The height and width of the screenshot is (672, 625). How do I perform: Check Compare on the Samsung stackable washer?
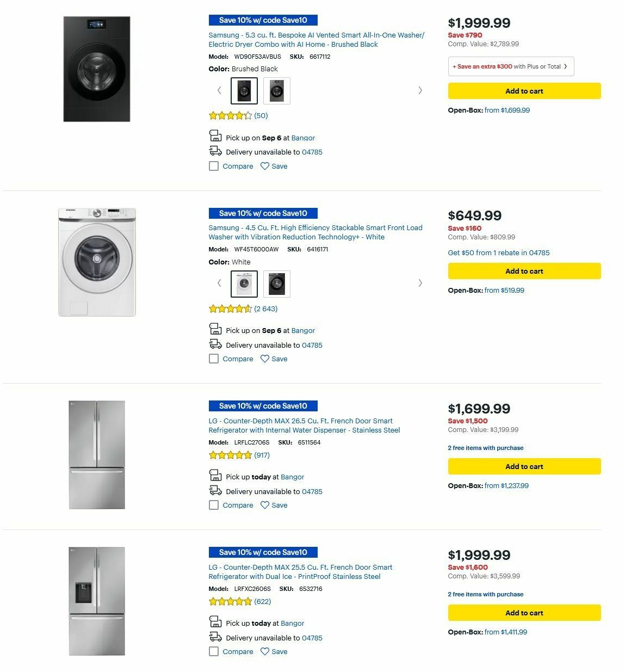pos(214,359)
